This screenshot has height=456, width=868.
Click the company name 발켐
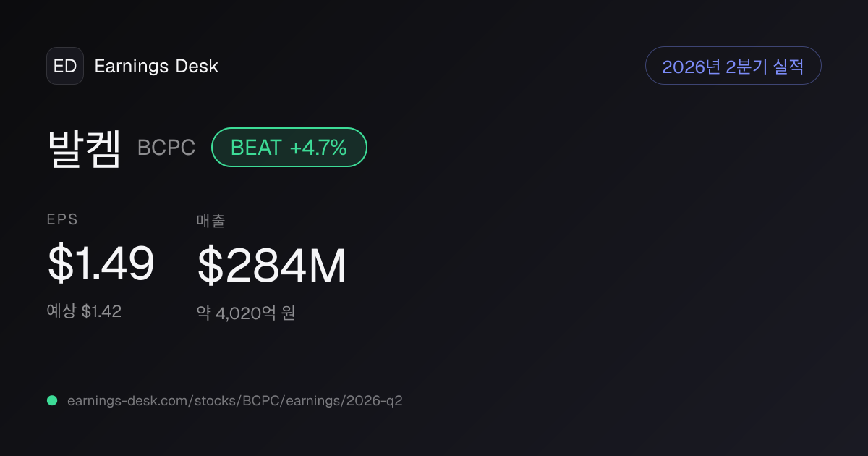point(84,148)
